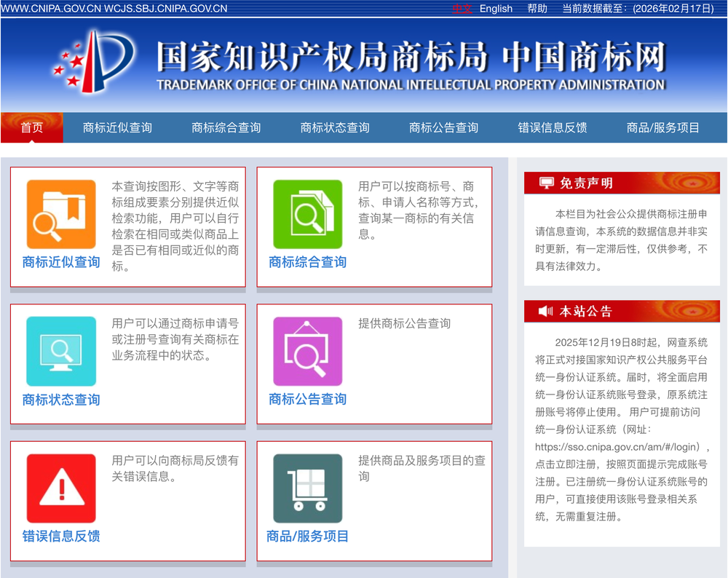The height and width of the screenshot is (578, 728).
Task: Click the speaker icon beside 本站公告
Action: [x=545, y=311]
